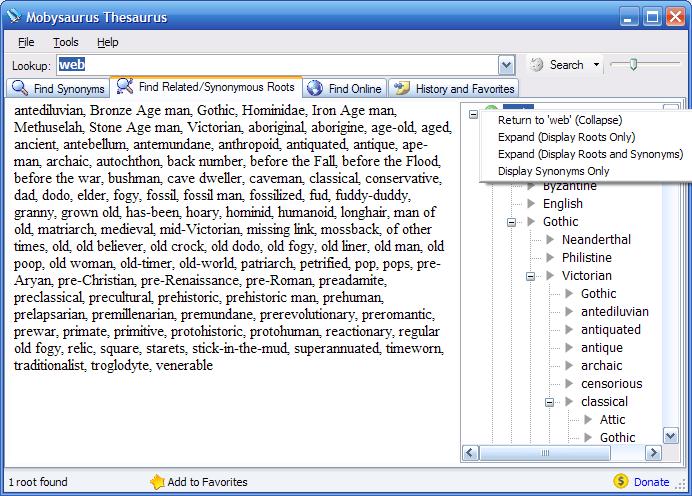Collapse the classical tree node
692x496 pixels.
point(550,402)
